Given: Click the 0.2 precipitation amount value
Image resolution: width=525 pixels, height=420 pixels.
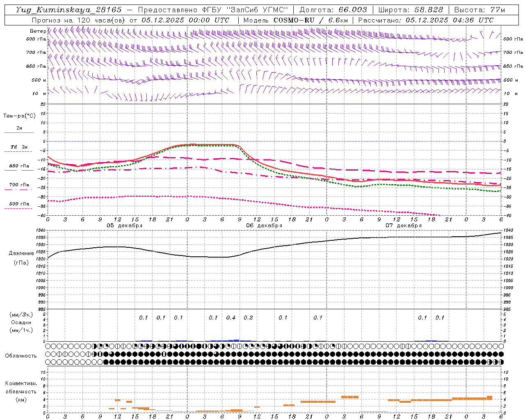Looking at the screenshot, I should click(x=248, y=318).
